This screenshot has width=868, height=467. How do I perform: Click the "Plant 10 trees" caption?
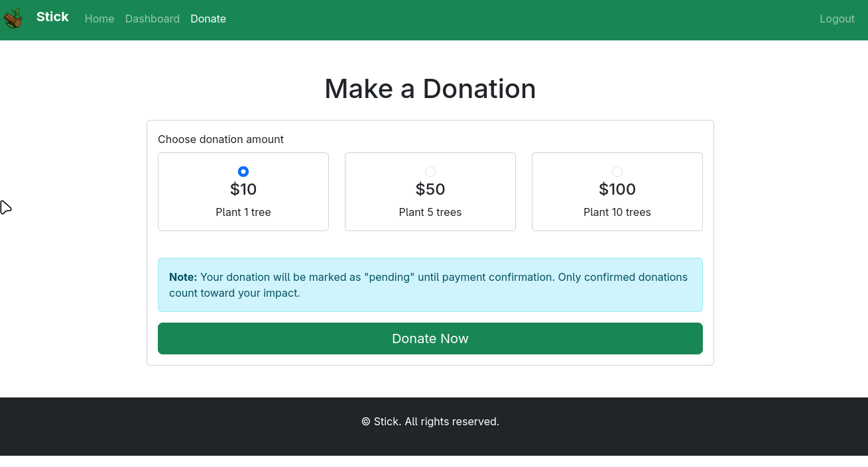tap(617, 213)
